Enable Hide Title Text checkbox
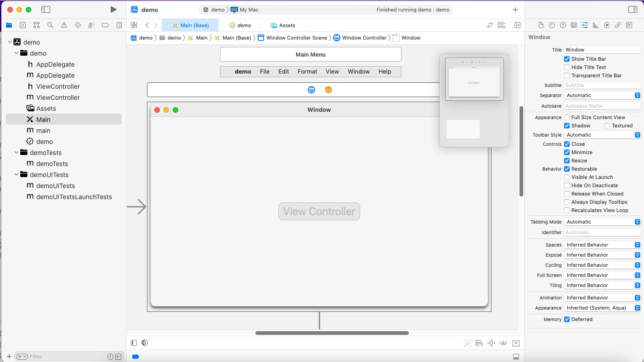The width and height of the screenshot is (644, 362). click(x=567, y=67)
